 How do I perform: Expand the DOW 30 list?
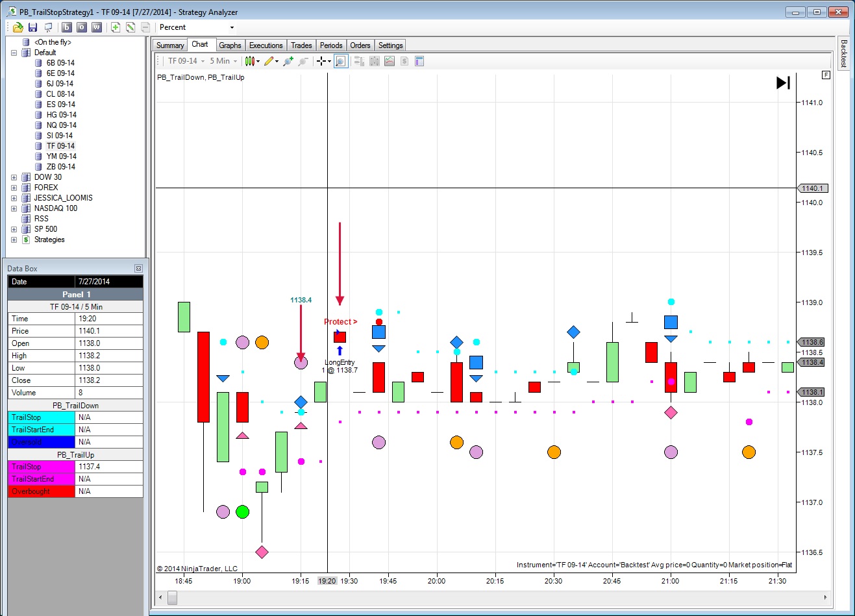click(14, 177)
